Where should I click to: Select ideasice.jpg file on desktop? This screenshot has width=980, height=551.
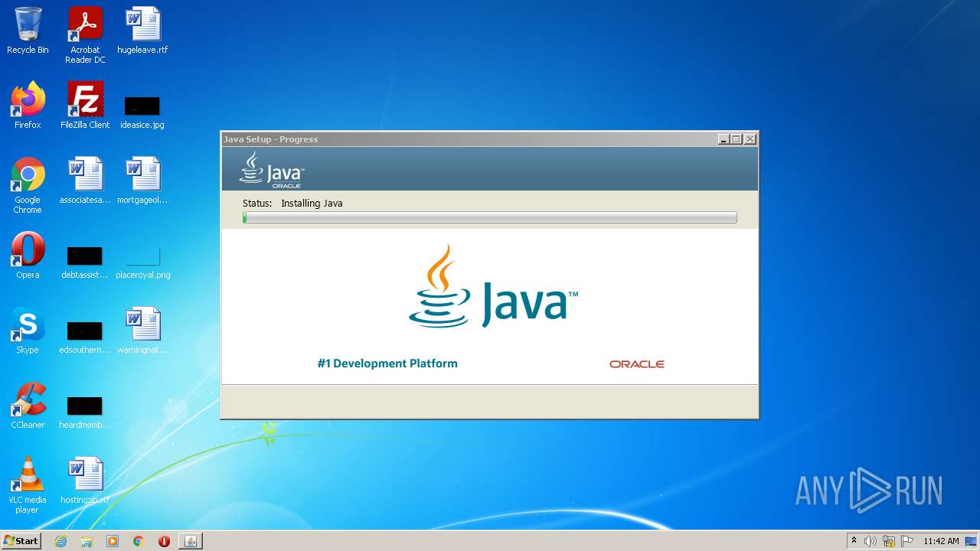point(142,112)
